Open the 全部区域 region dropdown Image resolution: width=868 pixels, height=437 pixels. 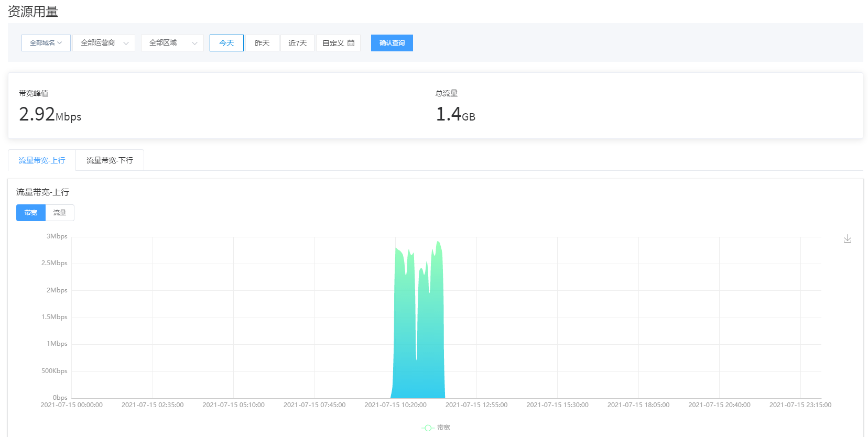click(x=172, y=43)
